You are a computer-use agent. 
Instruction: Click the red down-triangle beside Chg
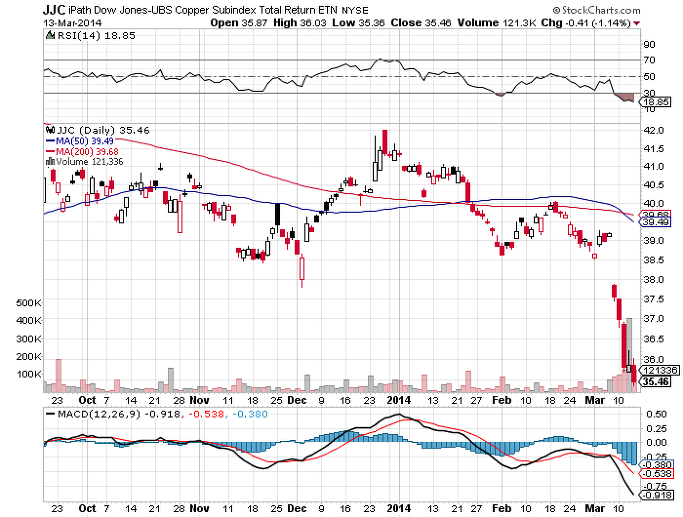[637, 23]
